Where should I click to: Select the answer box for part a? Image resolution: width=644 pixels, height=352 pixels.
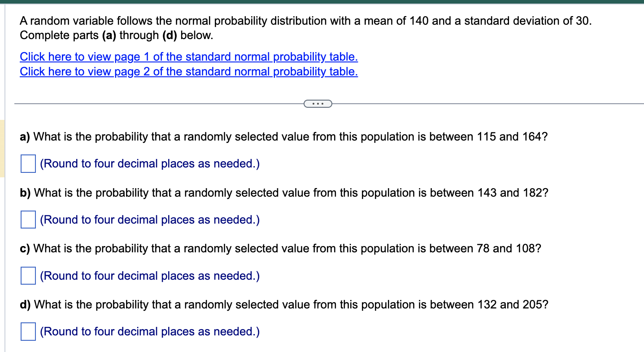pyautogui.click(x=28, y=164)
